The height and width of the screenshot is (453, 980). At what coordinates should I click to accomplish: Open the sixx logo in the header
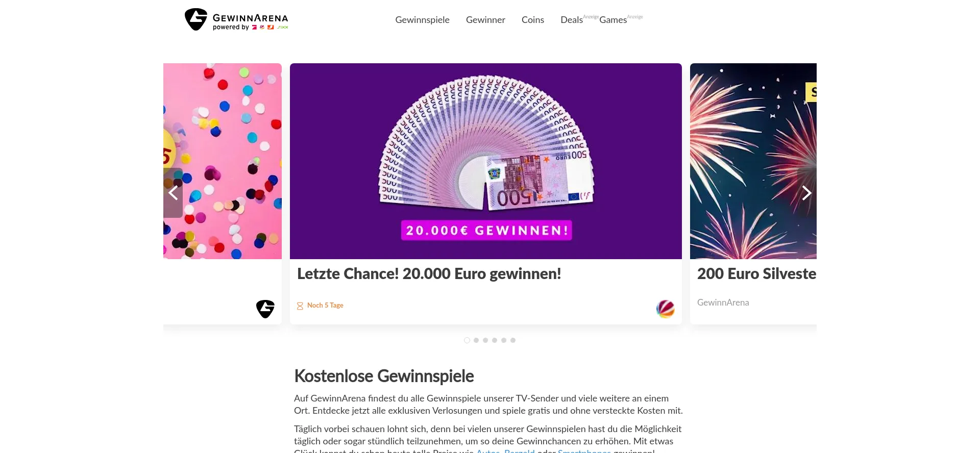pyautogui.click(x=283, y=28)
